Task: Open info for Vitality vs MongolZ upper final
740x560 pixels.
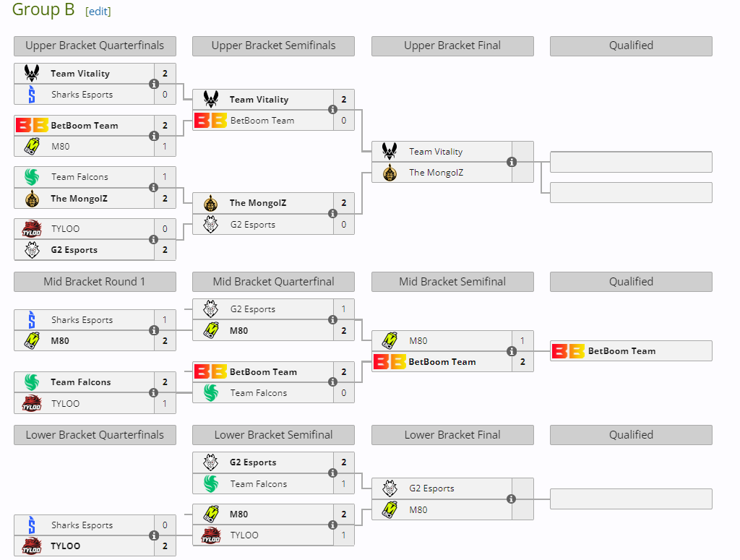Action: click(x=512, y=162)
